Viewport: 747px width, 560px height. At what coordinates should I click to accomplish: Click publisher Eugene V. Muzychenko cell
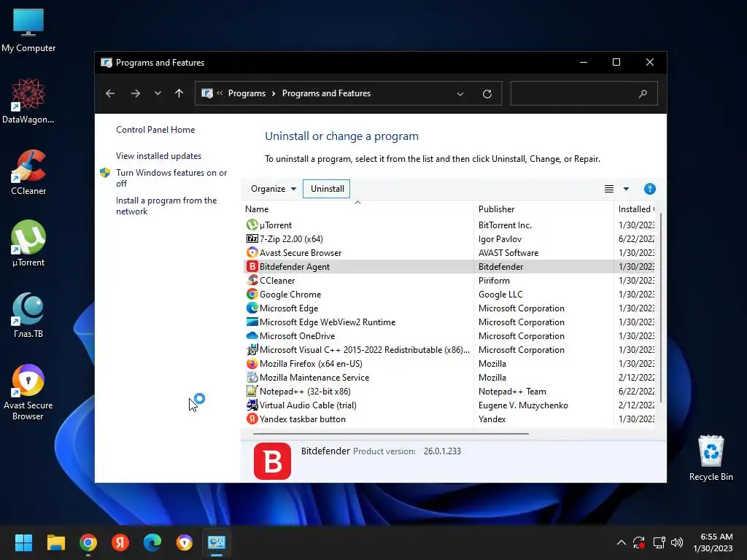[523, 405]
